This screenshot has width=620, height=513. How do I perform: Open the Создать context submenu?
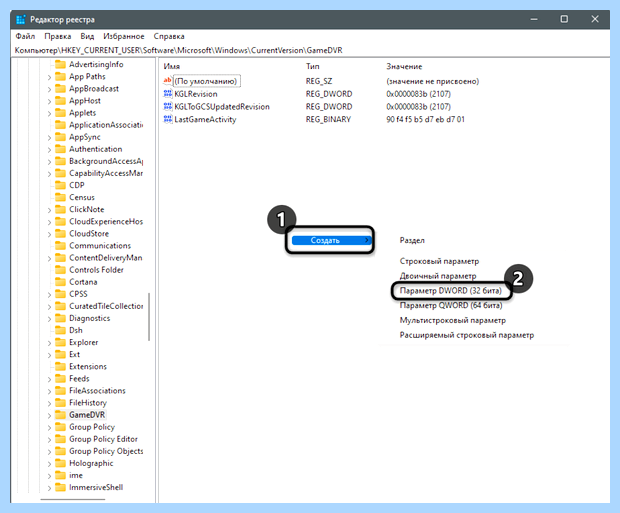[x=331, y=240]
